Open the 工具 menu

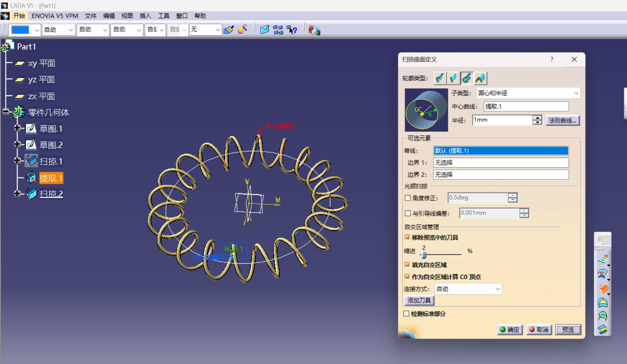click(x=164, y=16)
